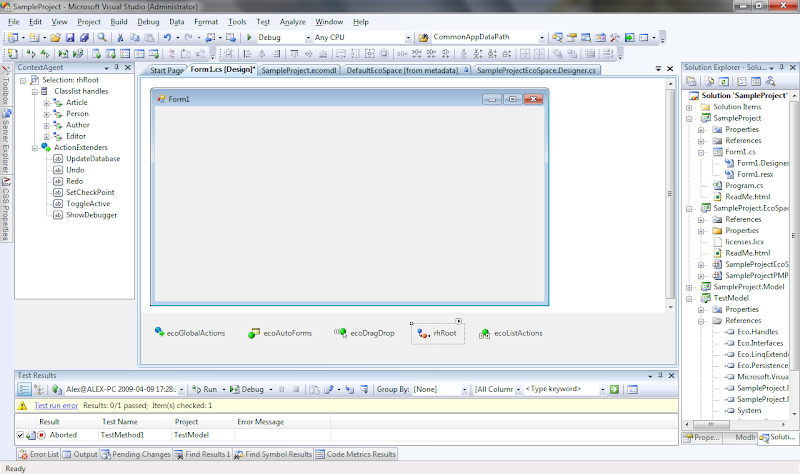Switch to SampleProjectEcoSpace.Designer.cs tab
Screen dimensions: 800x475
(x=536, y=70)
